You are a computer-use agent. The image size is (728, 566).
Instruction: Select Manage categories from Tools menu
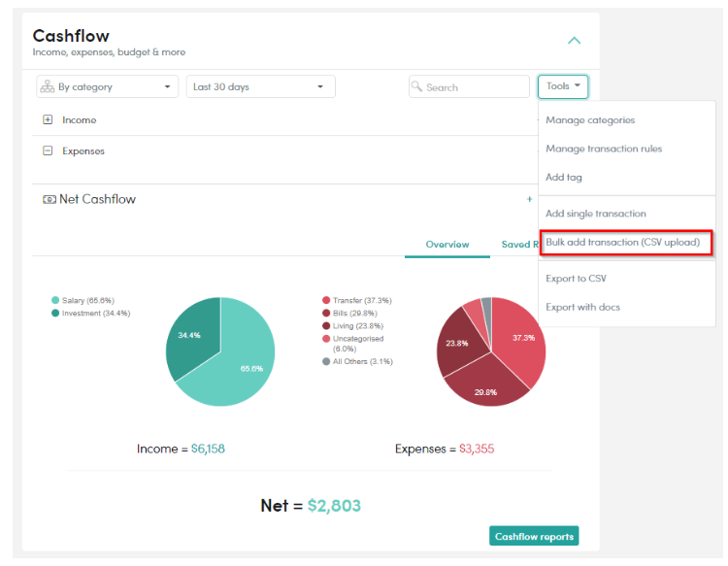(x=590, y=120)
